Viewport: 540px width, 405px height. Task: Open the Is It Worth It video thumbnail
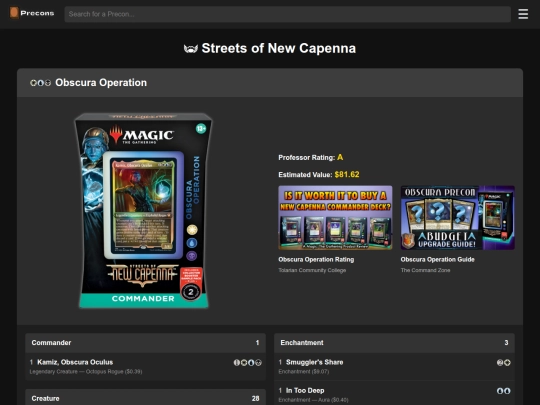[x=335, y=218]
